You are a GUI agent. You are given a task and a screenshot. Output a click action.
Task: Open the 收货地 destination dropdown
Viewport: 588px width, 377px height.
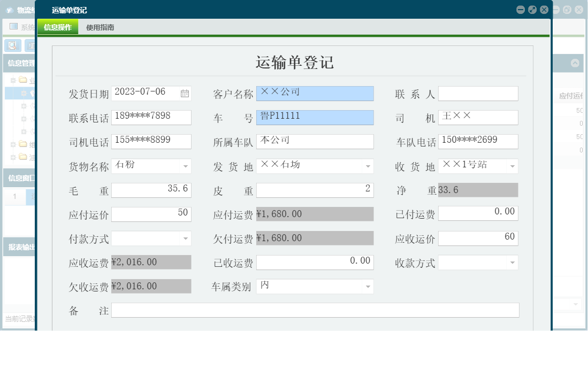click(x=511, y=166)
